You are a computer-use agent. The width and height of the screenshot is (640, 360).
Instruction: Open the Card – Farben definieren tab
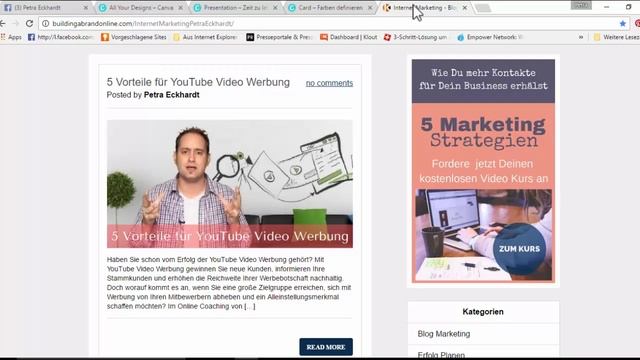tap(331, 8)
